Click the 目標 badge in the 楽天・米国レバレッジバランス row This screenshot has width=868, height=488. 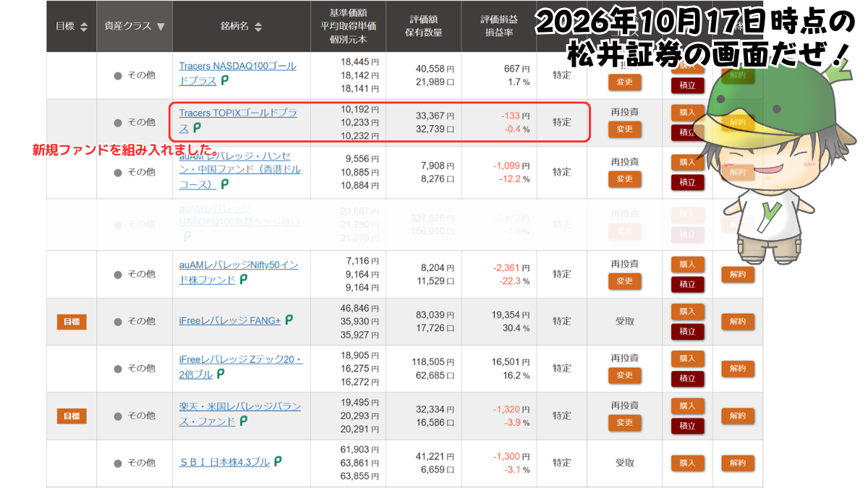click(72, 416)
